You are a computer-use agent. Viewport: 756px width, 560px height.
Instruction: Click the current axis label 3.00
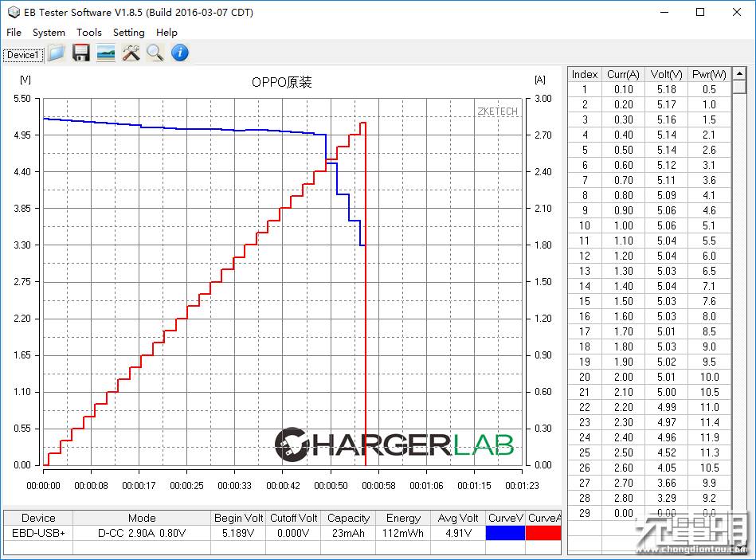pyautogui.click(x=543, y=99)
